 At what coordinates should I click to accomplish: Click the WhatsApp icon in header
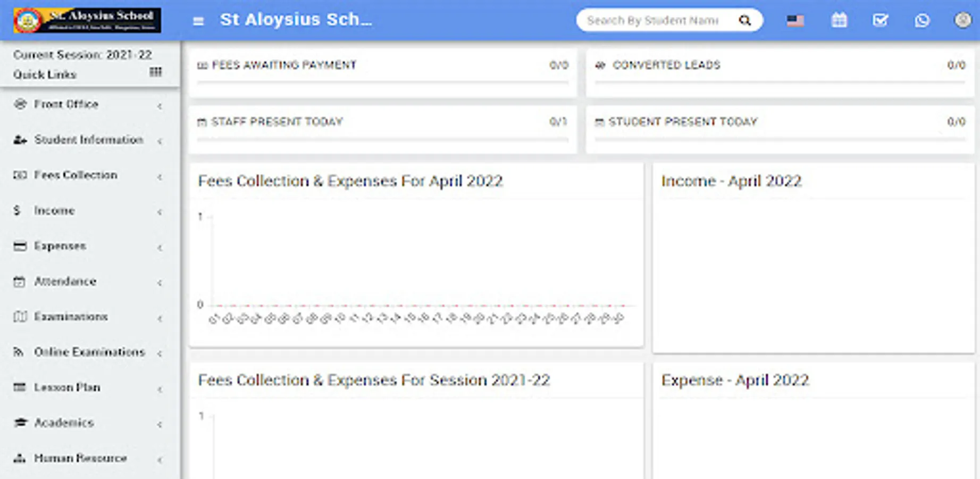point(922,21)
